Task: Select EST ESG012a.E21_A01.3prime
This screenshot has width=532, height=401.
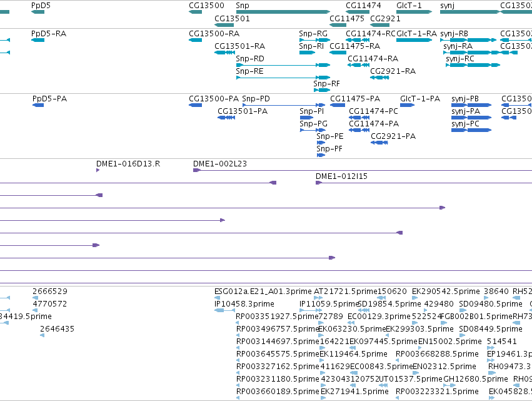Action: pos(263,292)
